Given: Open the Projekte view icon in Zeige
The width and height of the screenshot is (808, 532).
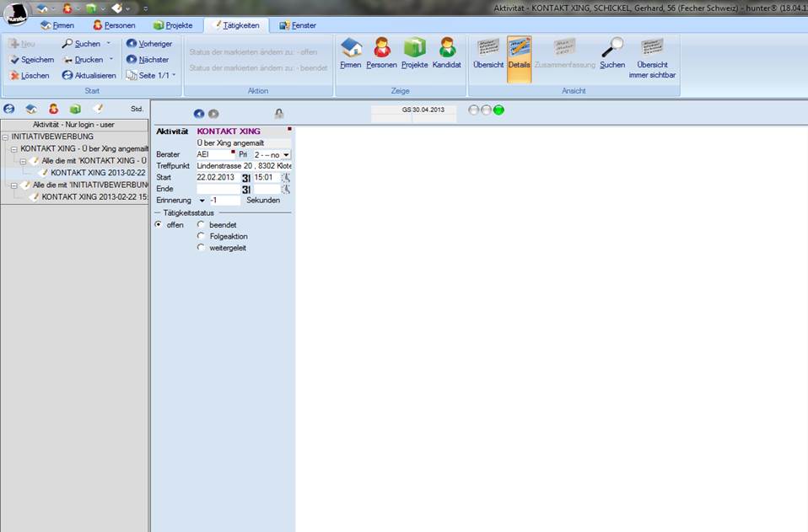Looking at the screenshot, I should click(x=414, y=53).
